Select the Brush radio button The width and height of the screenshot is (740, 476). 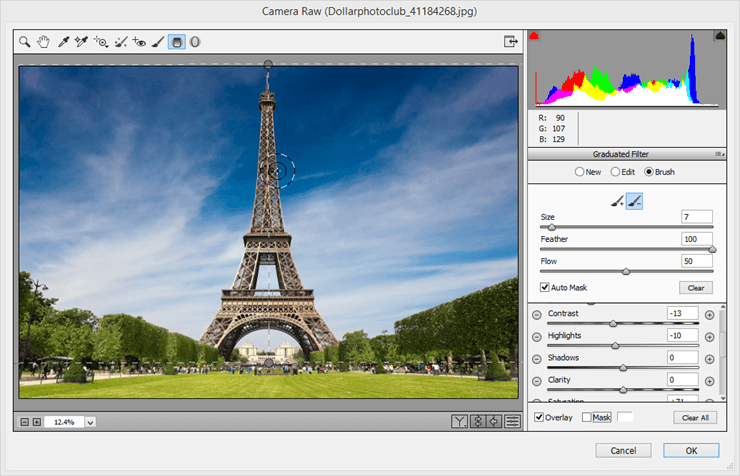649,172
